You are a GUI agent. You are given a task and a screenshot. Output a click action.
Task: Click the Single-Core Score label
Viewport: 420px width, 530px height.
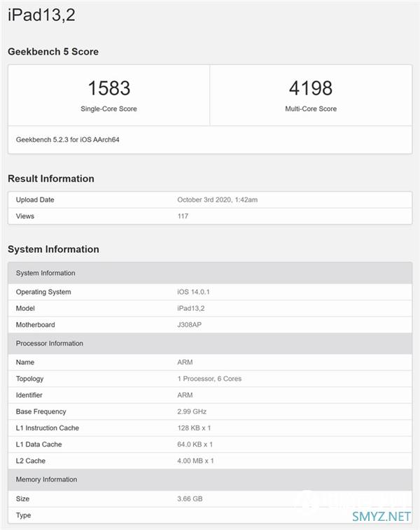(x=108, y=109)
